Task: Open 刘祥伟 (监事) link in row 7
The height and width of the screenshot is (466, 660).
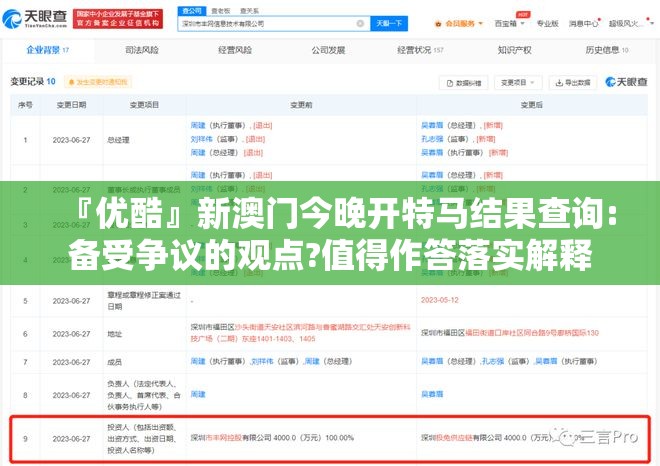Action: (262, 362)
